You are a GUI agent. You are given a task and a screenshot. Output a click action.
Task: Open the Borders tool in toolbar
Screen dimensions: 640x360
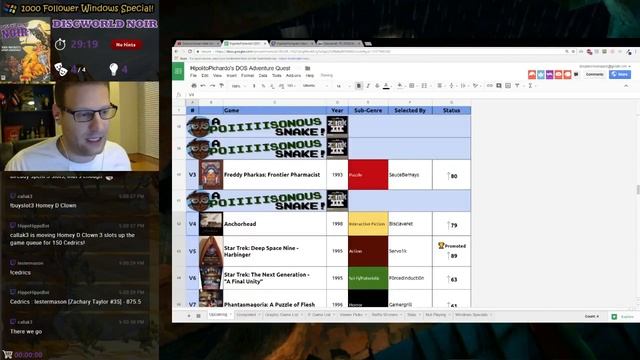(x=412, y=86)
